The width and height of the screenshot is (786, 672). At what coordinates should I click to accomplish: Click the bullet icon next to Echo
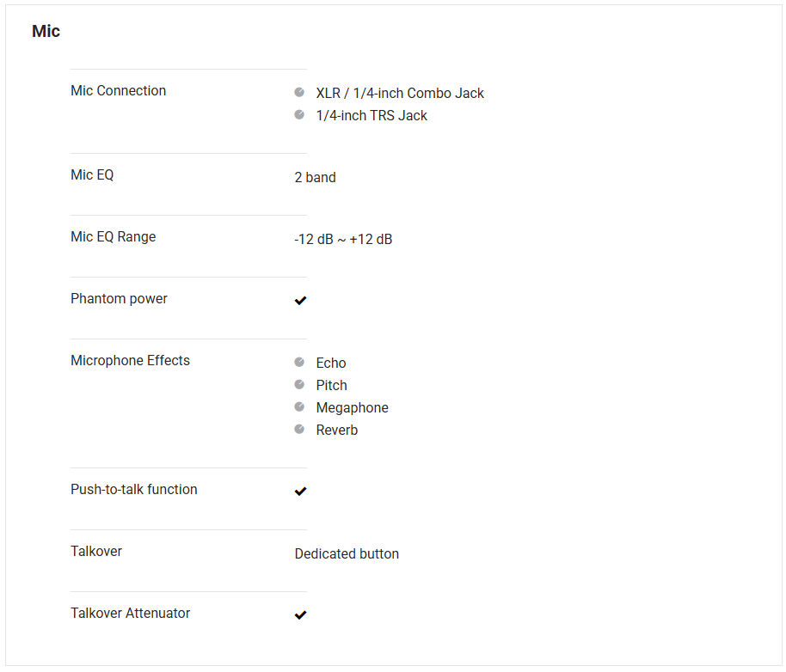299,362
